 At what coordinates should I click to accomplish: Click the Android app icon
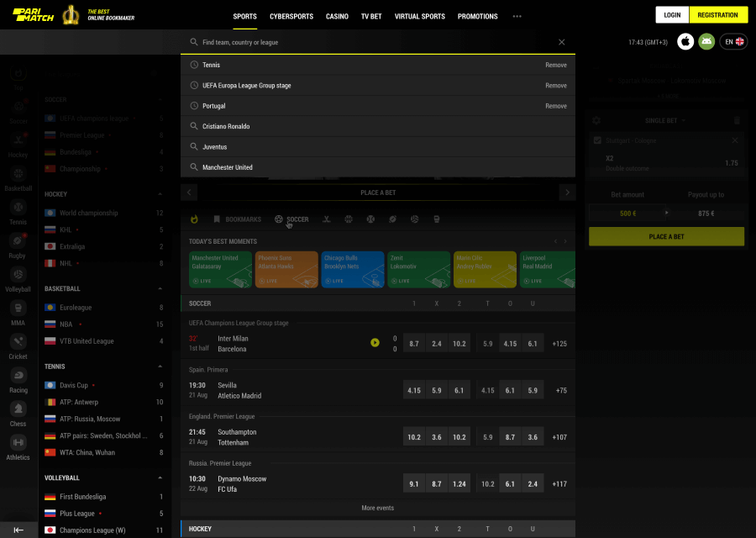[706, 42]
